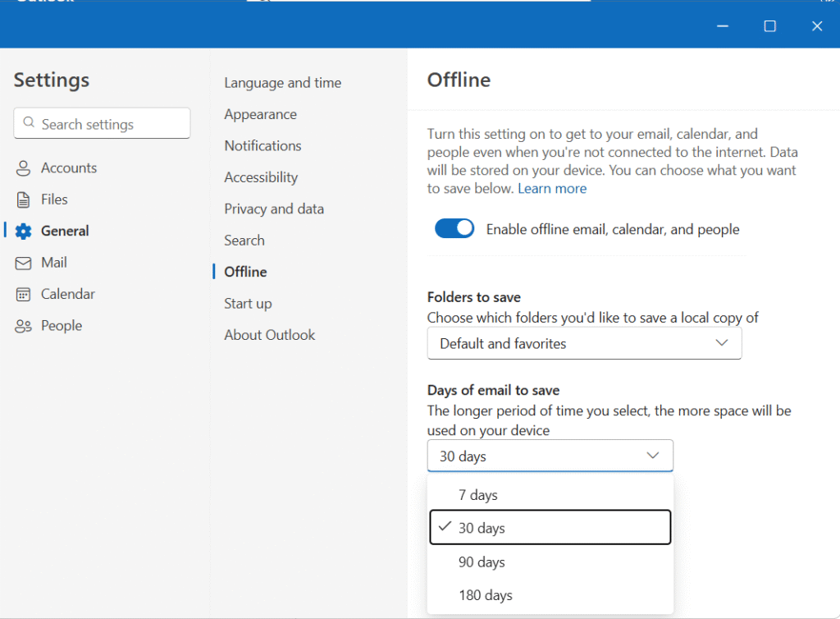The width and height of the screenshot is (840, 619).
Task: Expand the Folders to save dropdown
Action: pos(584,343)
